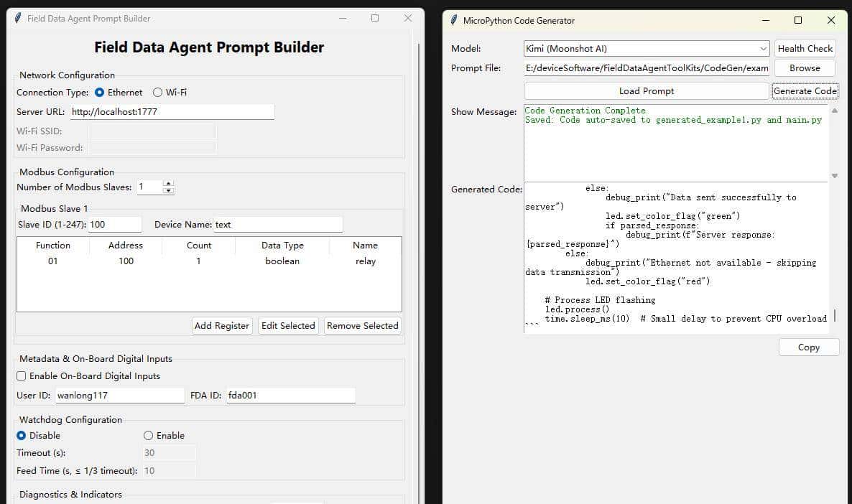Copy the generated code

pyautogui.click(x=808, y=347)
